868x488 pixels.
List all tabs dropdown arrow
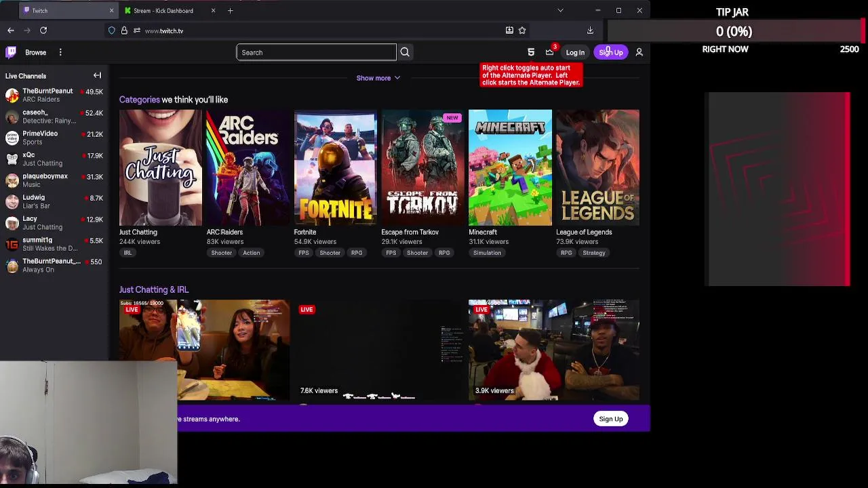(560, 10)
